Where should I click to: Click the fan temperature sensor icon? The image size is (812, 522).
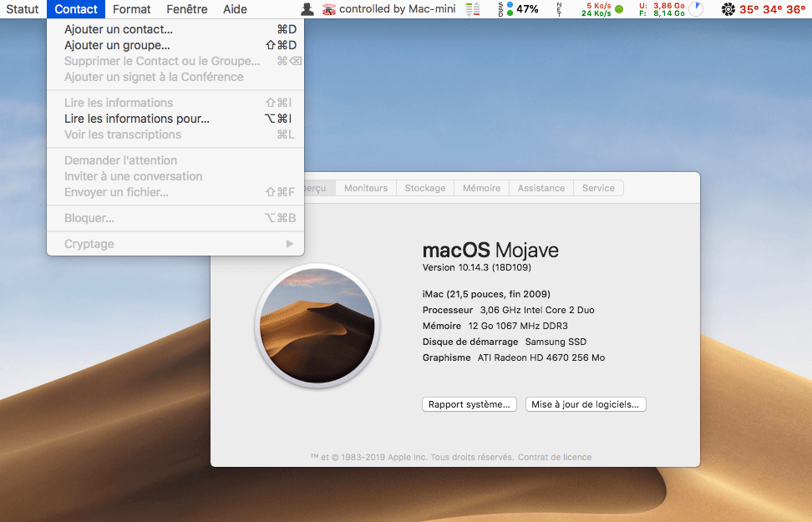click(728, 9)
